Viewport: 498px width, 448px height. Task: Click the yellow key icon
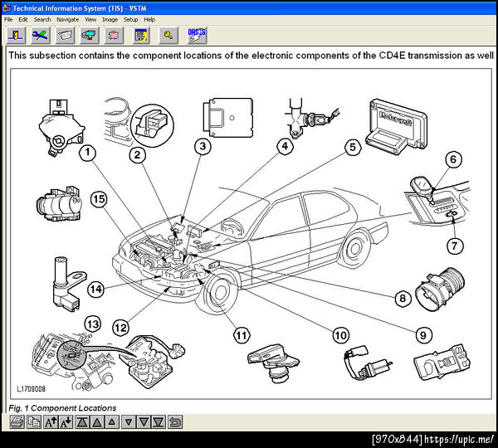[168, 35]
